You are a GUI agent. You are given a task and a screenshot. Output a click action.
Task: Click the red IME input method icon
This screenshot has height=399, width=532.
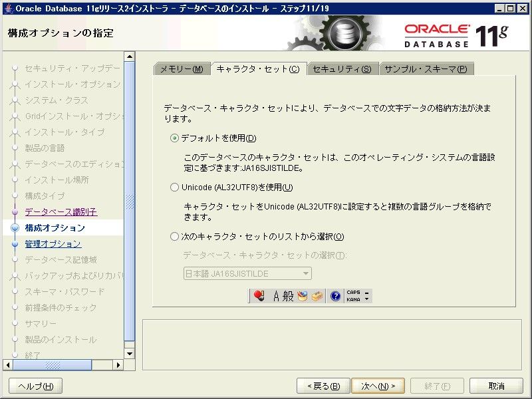(257, 296)
